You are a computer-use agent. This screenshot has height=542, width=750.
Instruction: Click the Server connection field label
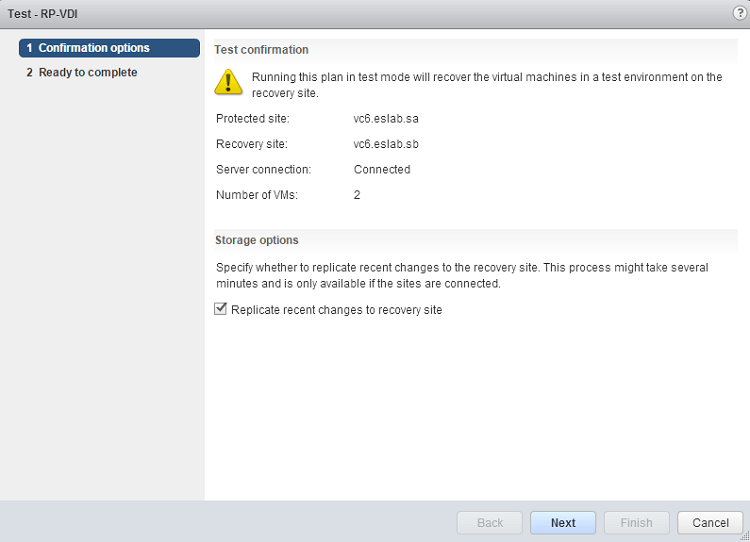[264, 170]
